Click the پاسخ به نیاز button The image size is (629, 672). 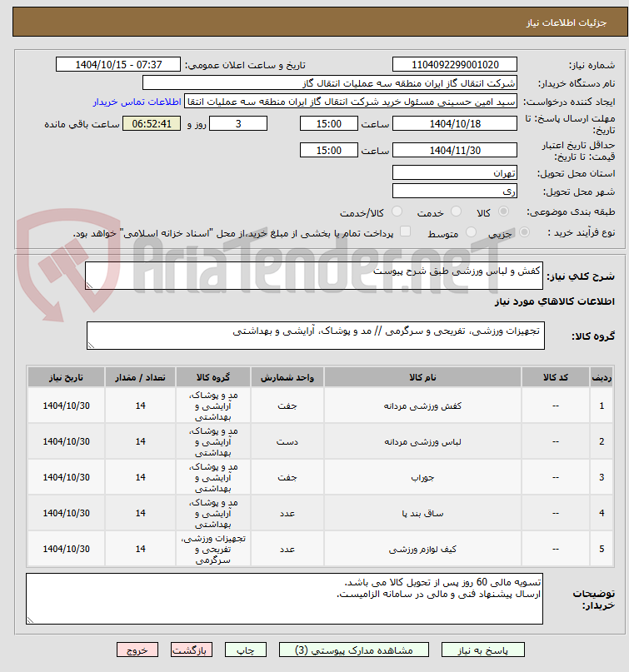[x=483, y=650]
